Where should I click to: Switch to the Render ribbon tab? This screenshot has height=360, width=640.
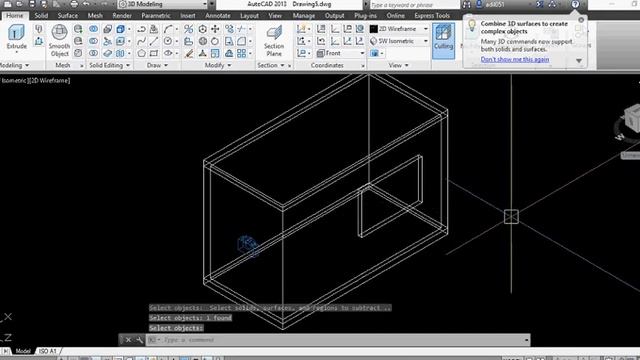click(x=122, y=16)
